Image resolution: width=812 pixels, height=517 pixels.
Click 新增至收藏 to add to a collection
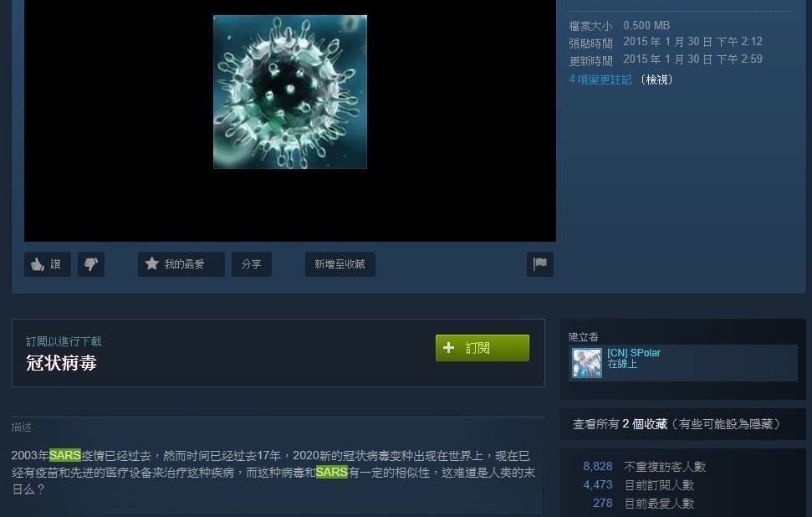[340, 264]
